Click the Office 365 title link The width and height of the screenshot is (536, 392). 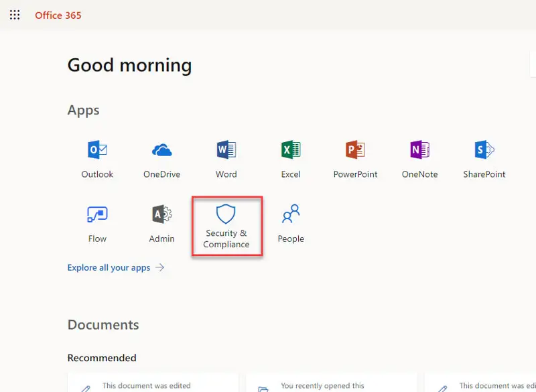point(58,15)
